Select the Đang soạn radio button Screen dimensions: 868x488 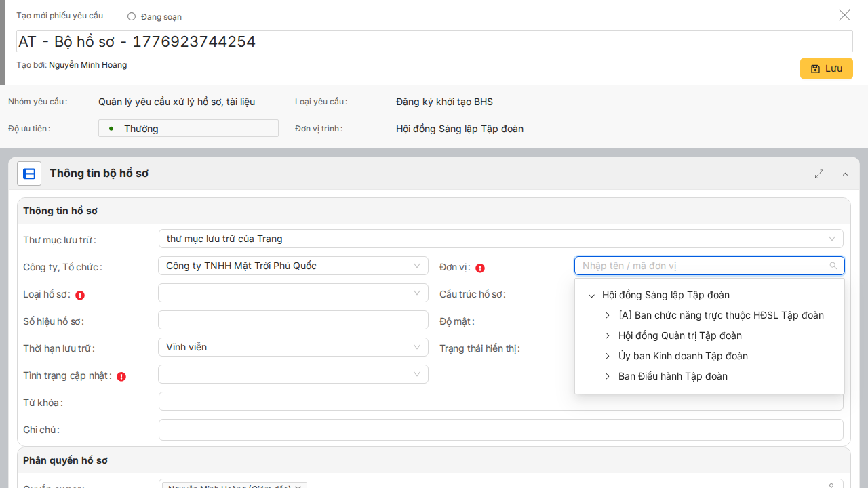click(132, 16)
